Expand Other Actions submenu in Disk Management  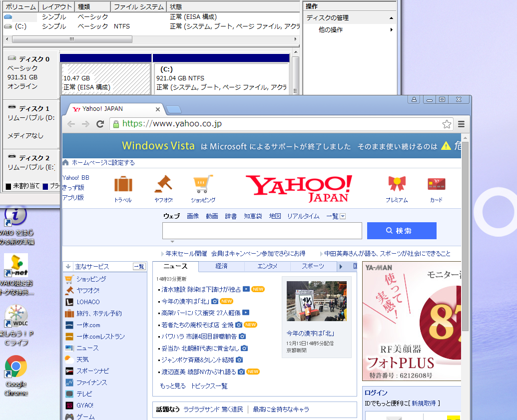[x=391, y=29]
